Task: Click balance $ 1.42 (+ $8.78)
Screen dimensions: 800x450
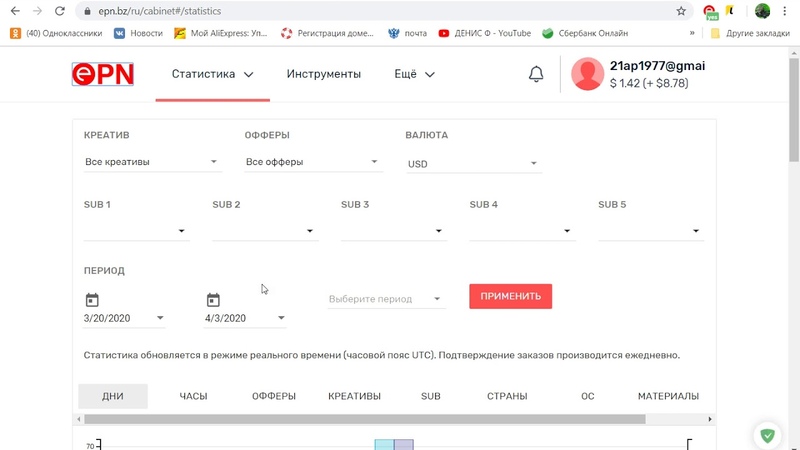Action: pyautogui.click(x=649, y=83)
